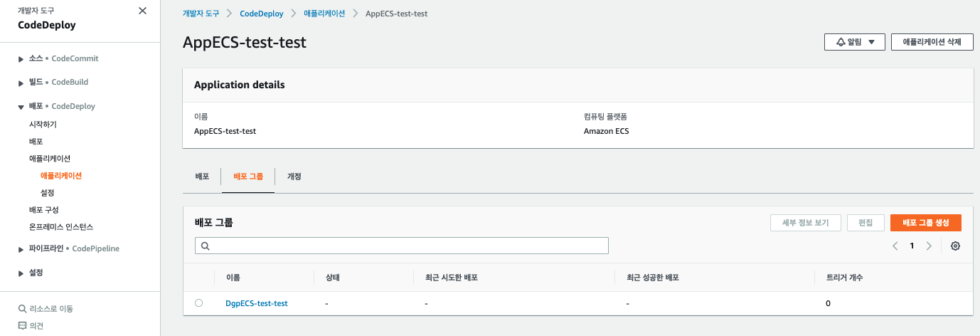Select the 배포 그룹 tab
The height and width of the screenshot is (336, 980).
click(248, 176)
